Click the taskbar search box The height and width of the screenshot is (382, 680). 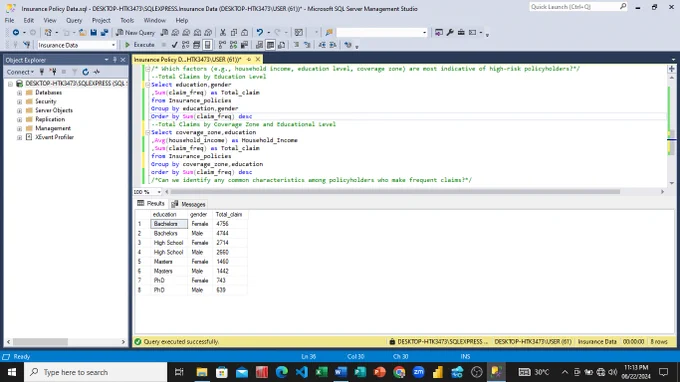[95, 372]
